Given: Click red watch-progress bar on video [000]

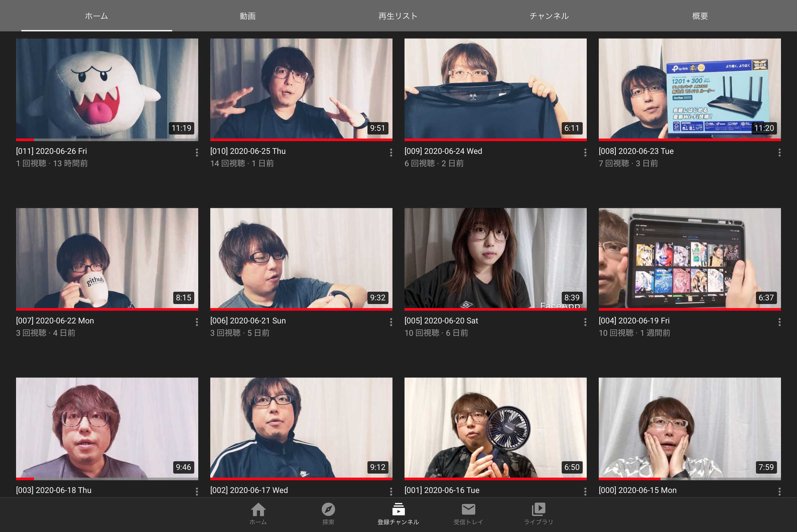Looking at the screenshot, I should pyautogui.click(x=629, y=479).
